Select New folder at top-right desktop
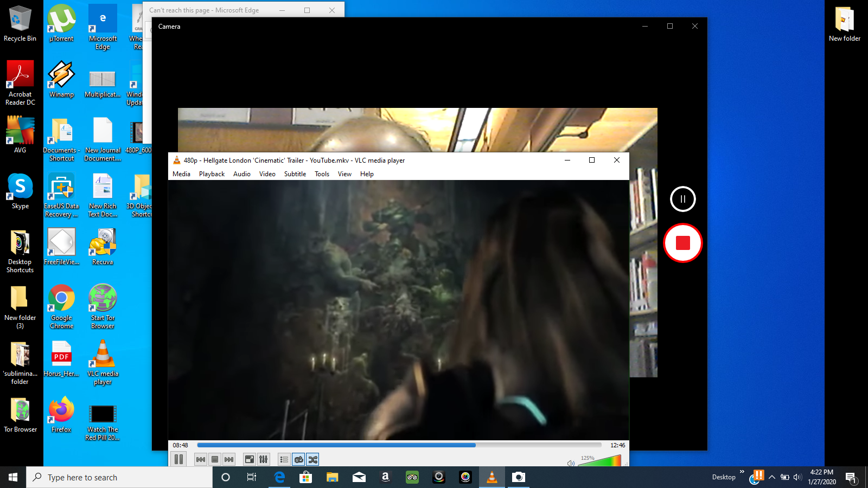This screenshot has height=488, width=868. click(x=845, y=24)
